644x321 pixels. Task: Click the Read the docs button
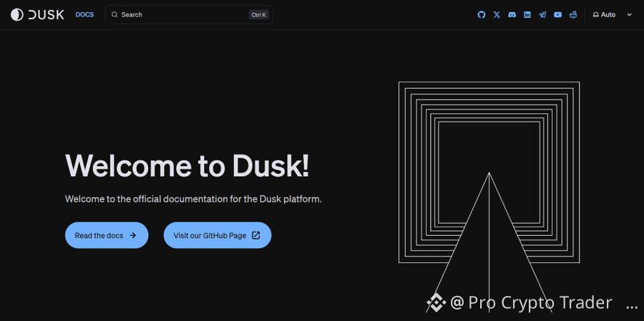pos(107,235)
